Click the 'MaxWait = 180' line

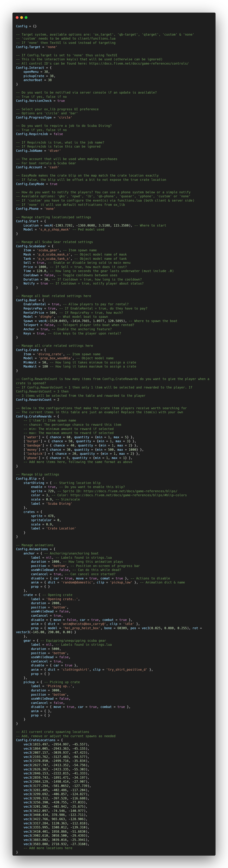point(80,367)
